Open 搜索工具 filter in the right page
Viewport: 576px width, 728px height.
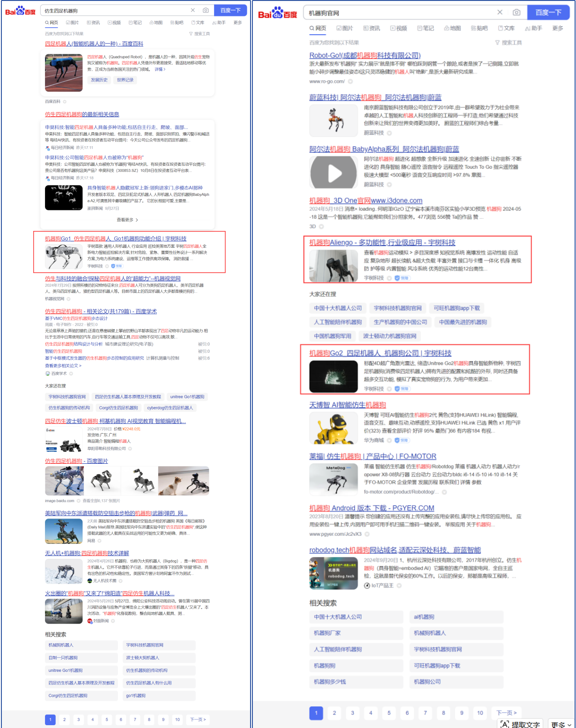click(x=509, y=43)
